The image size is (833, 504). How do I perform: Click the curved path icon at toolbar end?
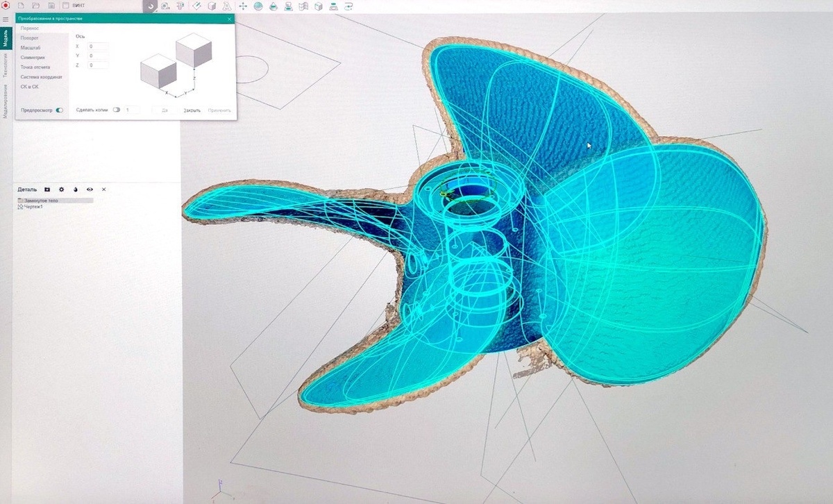348,6
